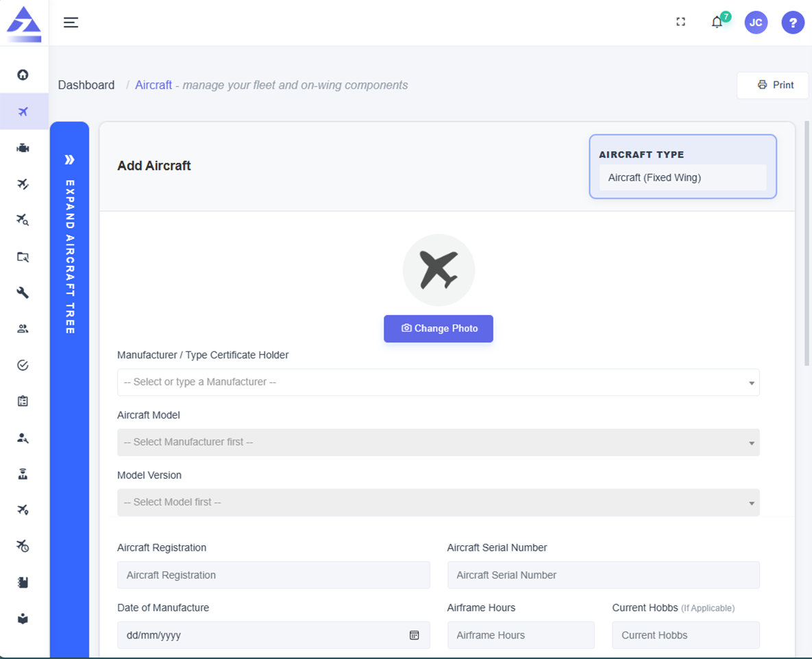Open calendar picker in Date of Manufacture
This screenshot has width=812, height=659.
tap(415, 635)
